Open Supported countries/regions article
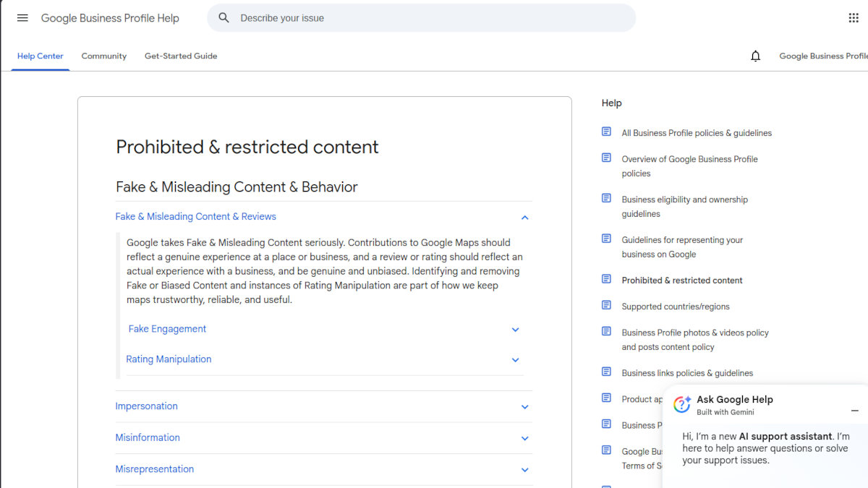This screenshot has width=868, height=488. click(676, 307)
